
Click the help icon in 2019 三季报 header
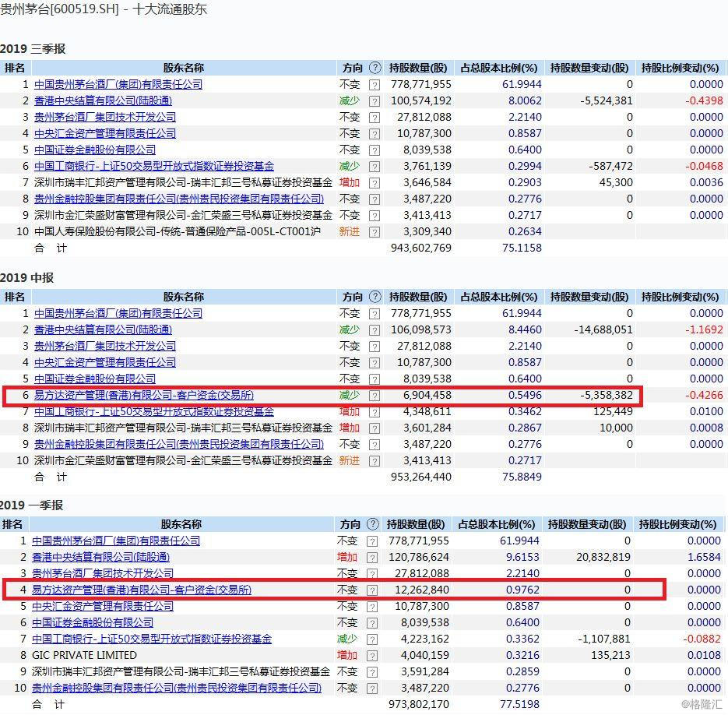(x=375, y=68)
